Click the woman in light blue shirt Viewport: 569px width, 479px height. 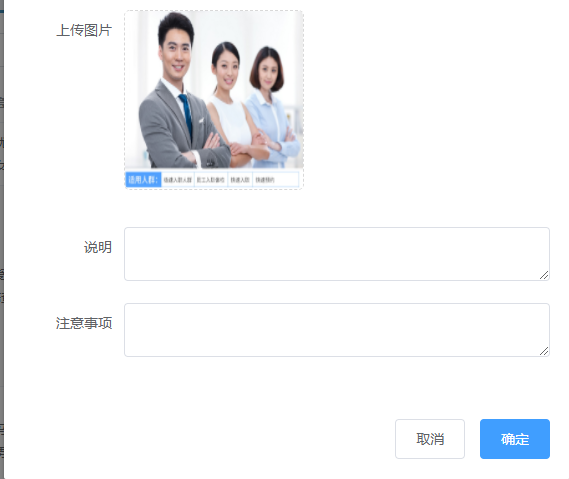272,109
